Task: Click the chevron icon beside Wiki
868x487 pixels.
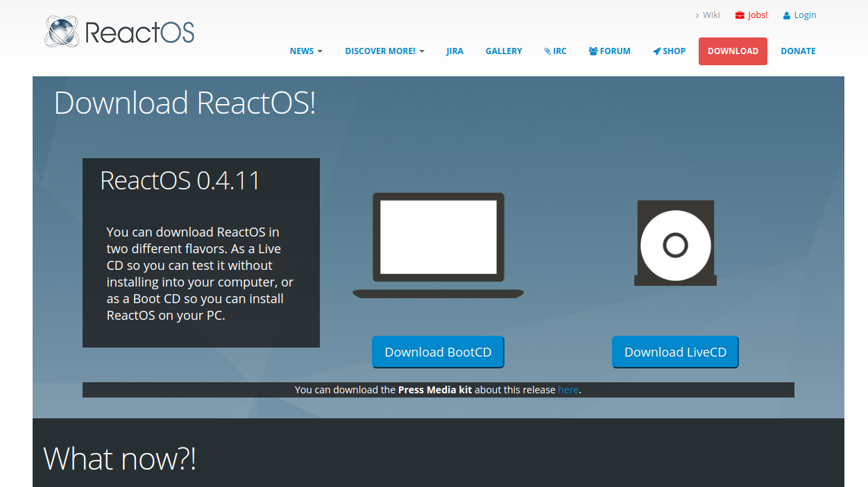Action: [697, 15]
